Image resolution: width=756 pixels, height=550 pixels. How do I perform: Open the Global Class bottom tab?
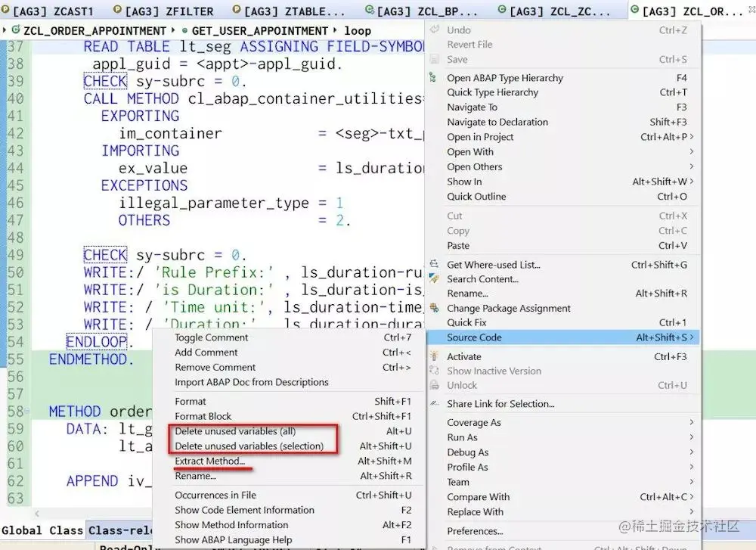42,530
